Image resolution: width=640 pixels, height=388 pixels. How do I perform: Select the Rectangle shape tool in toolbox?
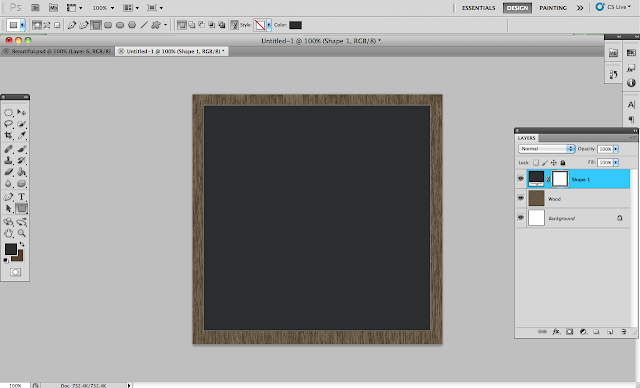click(22, 208)
